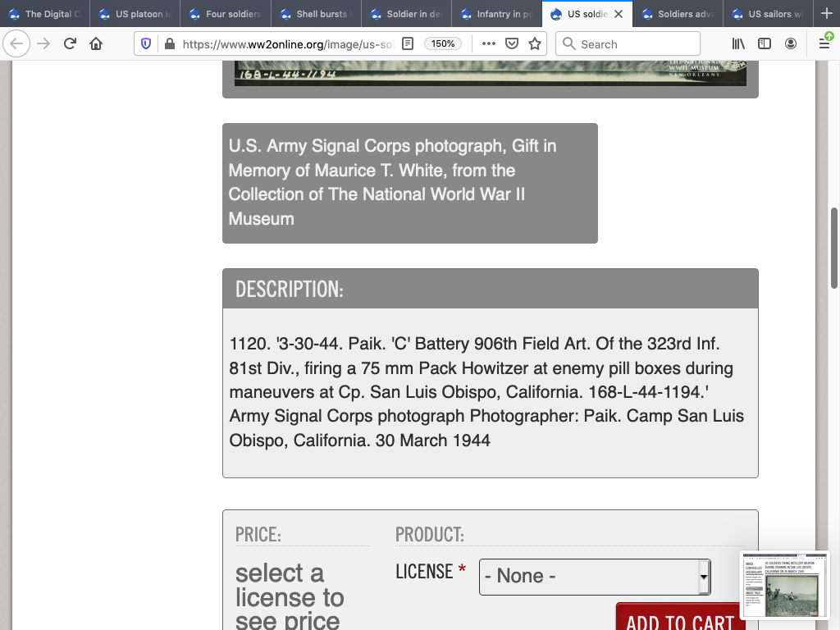Toggle reader view icon in address bar
Viewport: 840px width, 630px height.
[x=408, y=43]
